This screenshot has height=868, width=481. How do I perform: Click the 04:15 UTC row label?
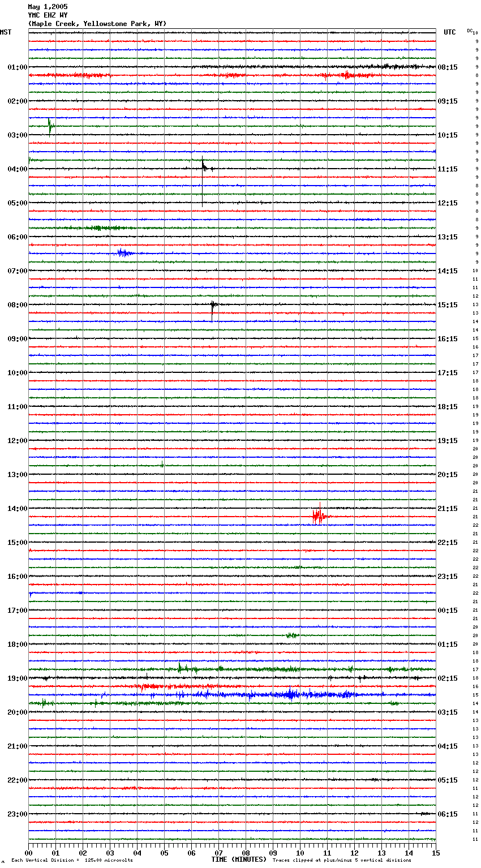point(448,746)
